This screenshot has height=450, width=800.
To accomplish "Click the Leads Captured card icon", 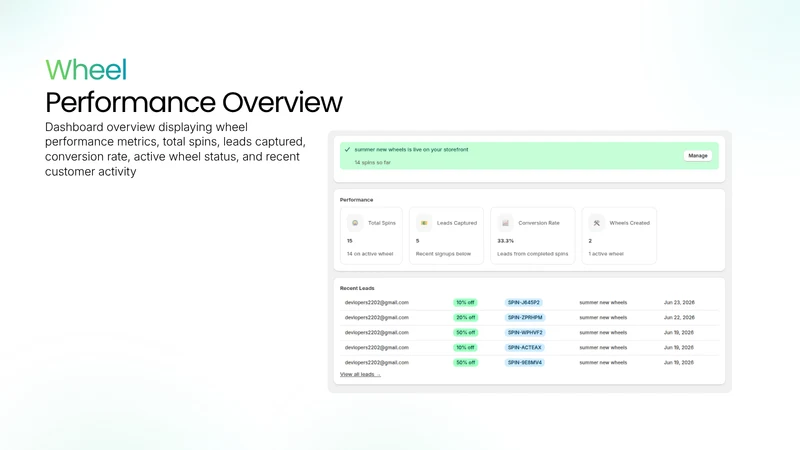I will point(423,223).
